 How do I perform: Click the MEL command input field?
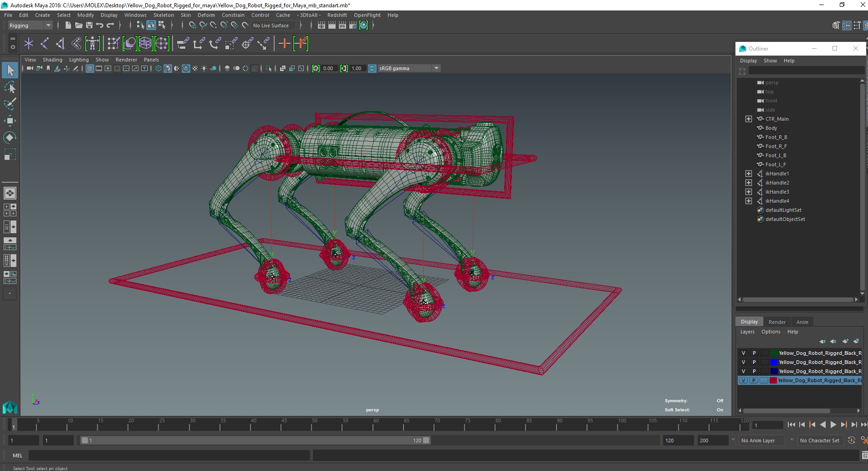[169, 455]
